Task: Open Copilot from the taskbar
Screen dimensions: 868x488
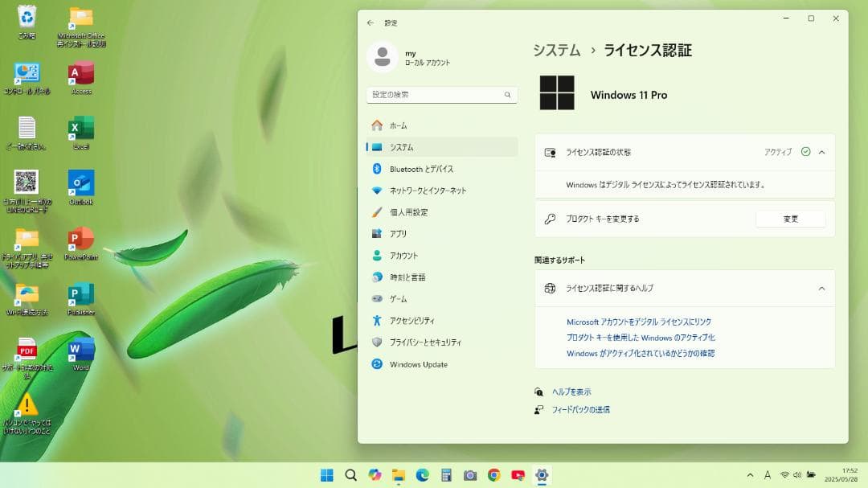Action: coord(375,475)
